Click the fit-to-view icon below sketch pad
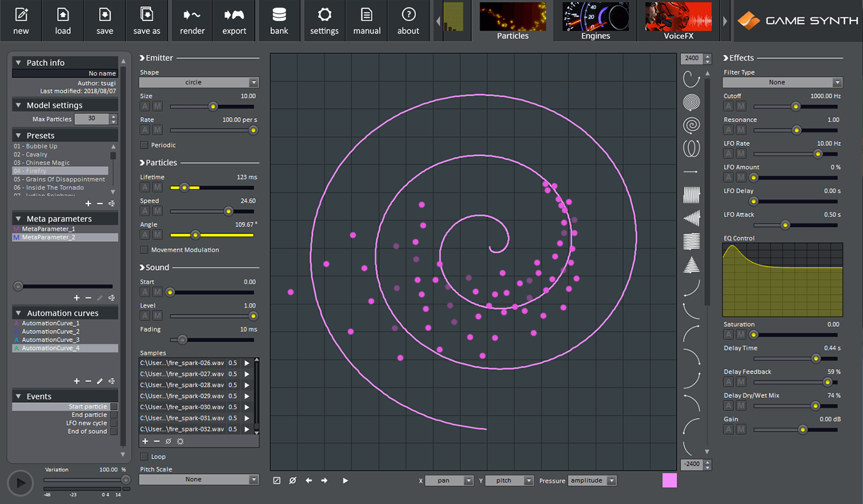863x504 pixels. [x=277, y=480]
